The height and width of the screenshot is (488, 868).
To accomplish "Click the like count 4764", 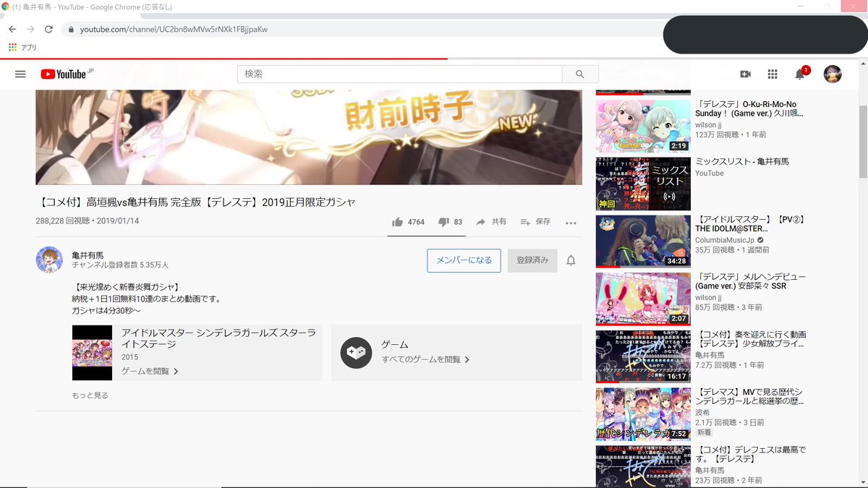I will [416, 222].
